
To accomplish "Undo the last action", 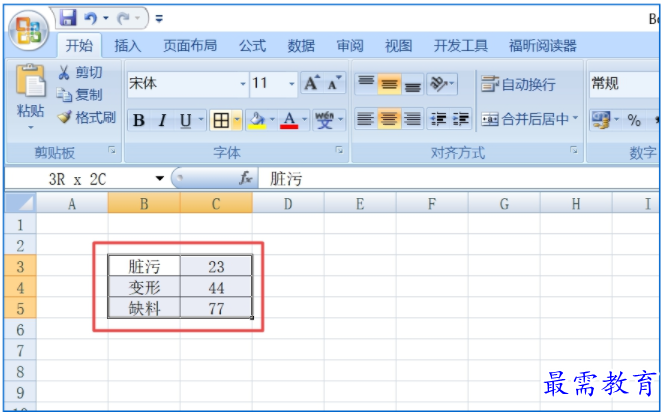I will [x=90, y=18].
